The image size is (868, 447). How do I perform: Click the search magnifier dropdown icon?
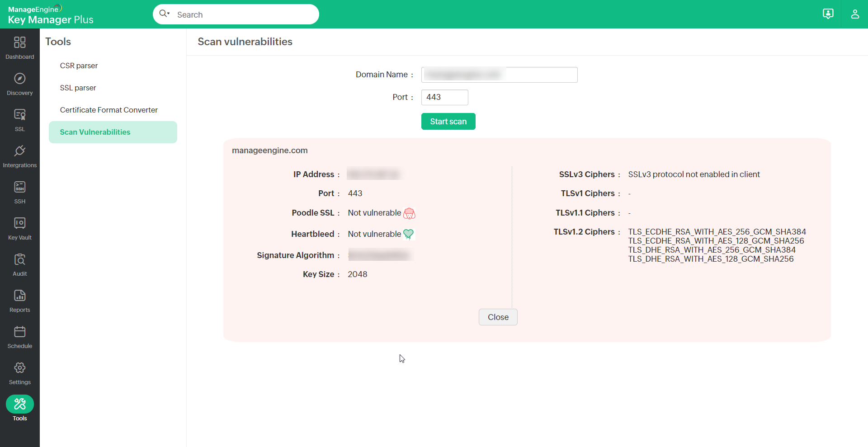click(x=164, y=14)
